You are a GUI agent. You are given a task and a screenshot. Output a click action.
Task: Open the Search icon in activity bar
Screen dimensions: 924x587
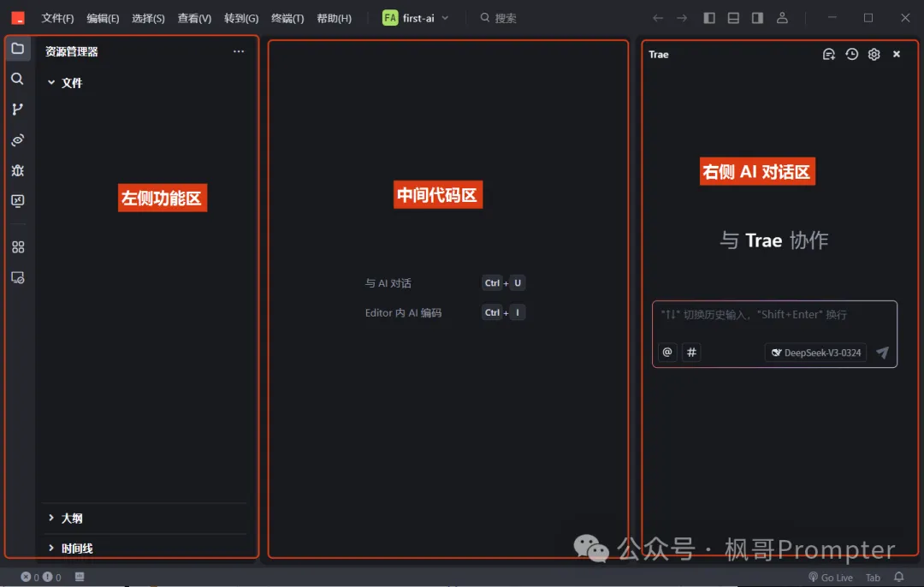18,79
